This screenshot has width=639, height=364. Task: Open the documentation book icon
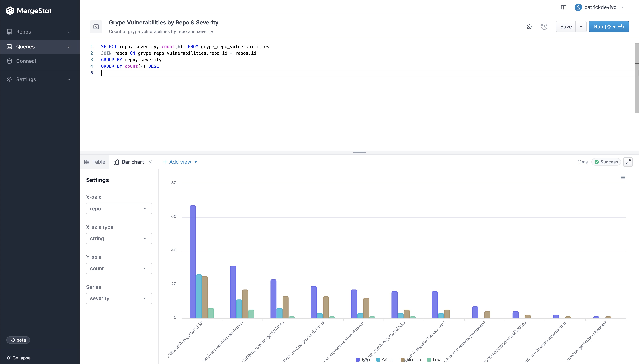point(563,7)
